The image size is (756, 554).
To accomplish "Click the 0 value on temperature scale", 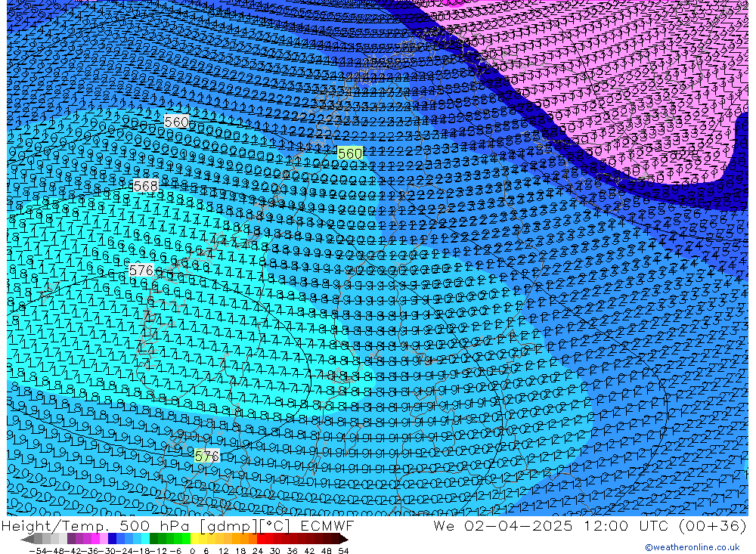I will 192,551.
